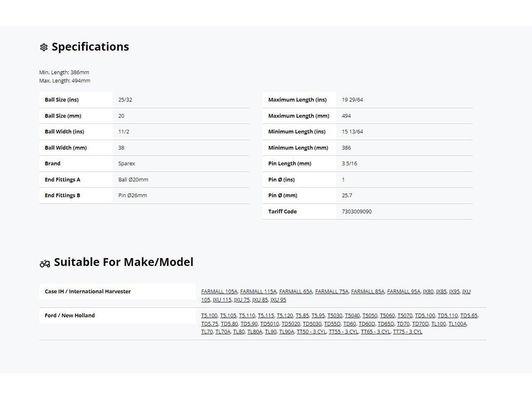Open the JX80 model link
Screen dimensions: 532x399
pyautogui.click(x=428, y=292)
